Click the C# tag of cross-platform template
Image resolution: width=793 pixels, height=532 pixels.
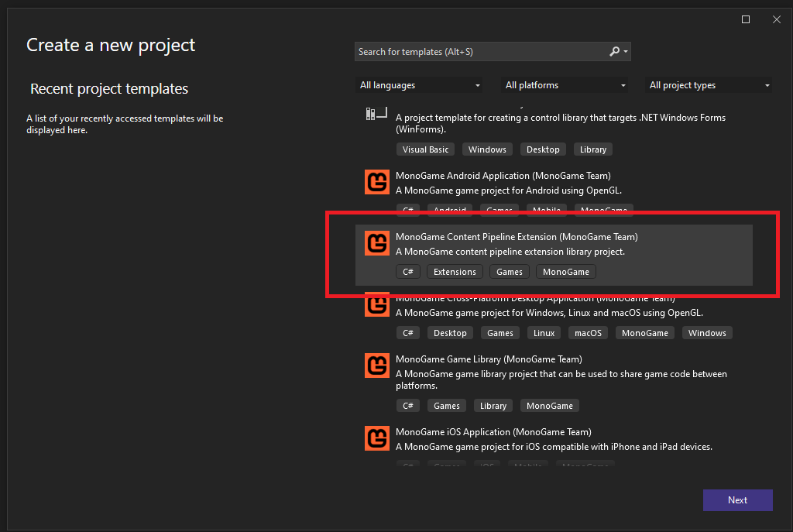click(x=407, y=333)
